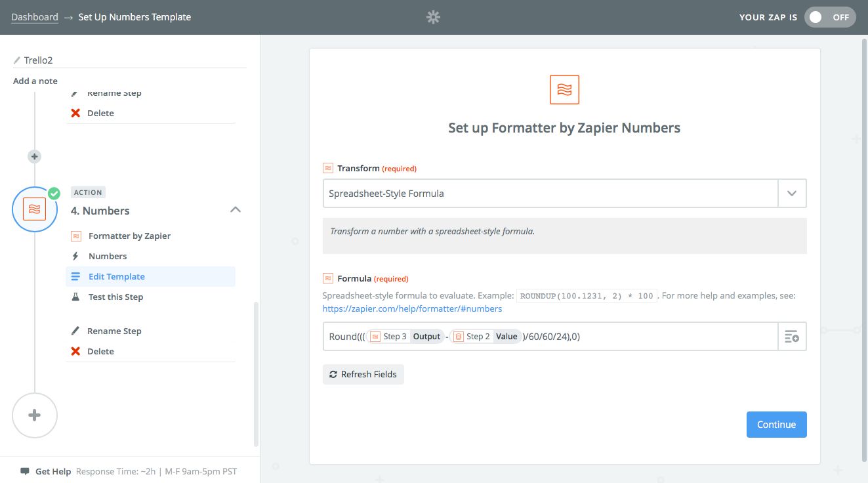Click the Get Help chat icon
The image size is (868, 483).
25,471
